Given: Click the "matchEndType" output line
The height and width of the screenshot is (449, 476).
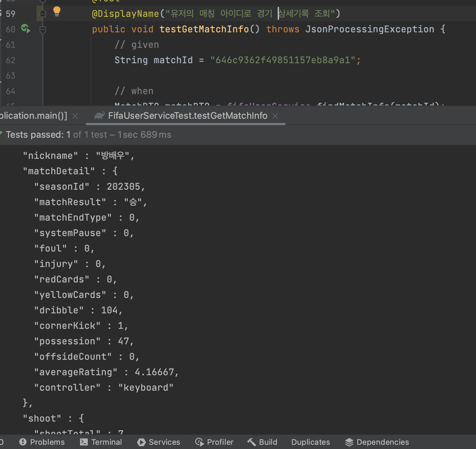Looking at the screenshot, I should tap(87, 217).
